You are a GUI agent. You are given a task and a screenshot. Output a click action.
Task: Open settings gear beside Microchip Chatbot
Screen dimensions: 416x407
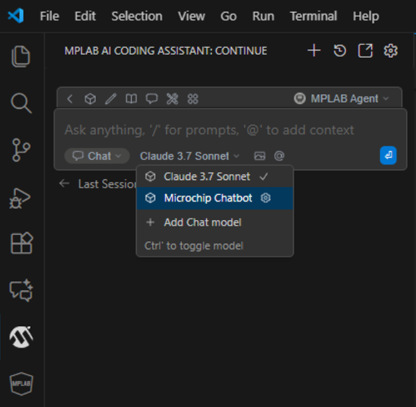pyautogui.click(x=266, y=198)
